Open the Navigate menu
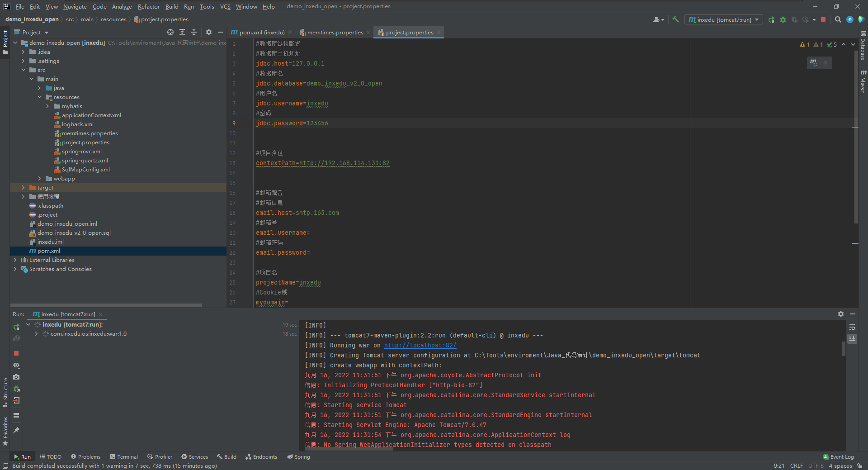The image size is (868, 470). pos(75,6)
